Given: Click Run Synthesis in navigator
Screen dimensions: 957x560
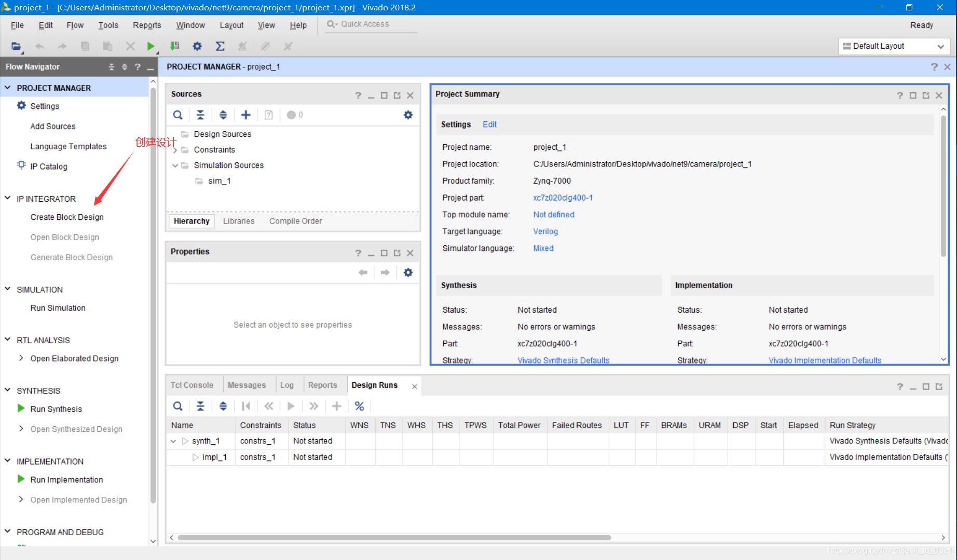Looking at the screenshot, I should click(x=56, y=409).
